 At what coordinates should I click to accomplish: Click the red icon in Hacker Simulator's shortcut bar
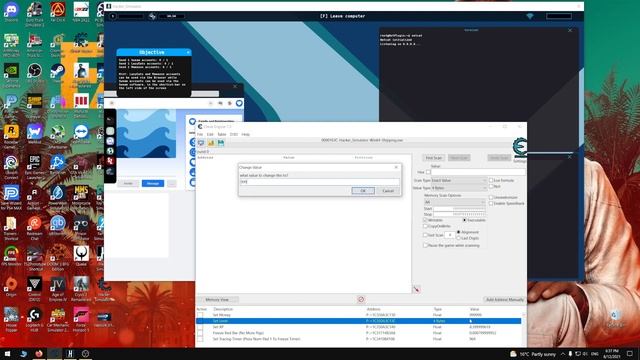pyautogui.click(x=110, y=161)
